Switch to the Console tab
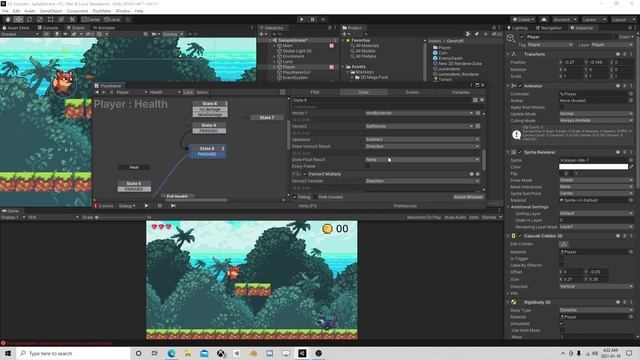640x360 pixels. (x=48, y=28)
